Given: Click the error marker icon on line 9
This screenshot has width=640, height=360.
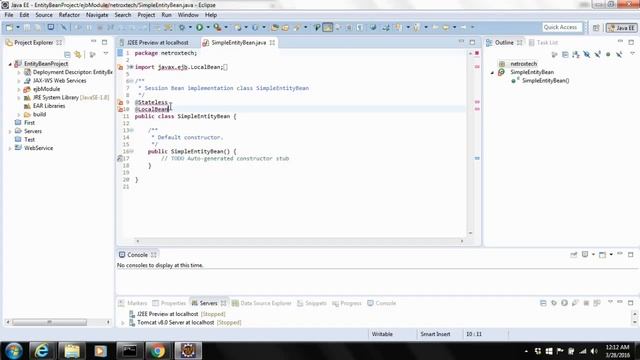Looking at the screenshot, I should [x=120, y=102].
